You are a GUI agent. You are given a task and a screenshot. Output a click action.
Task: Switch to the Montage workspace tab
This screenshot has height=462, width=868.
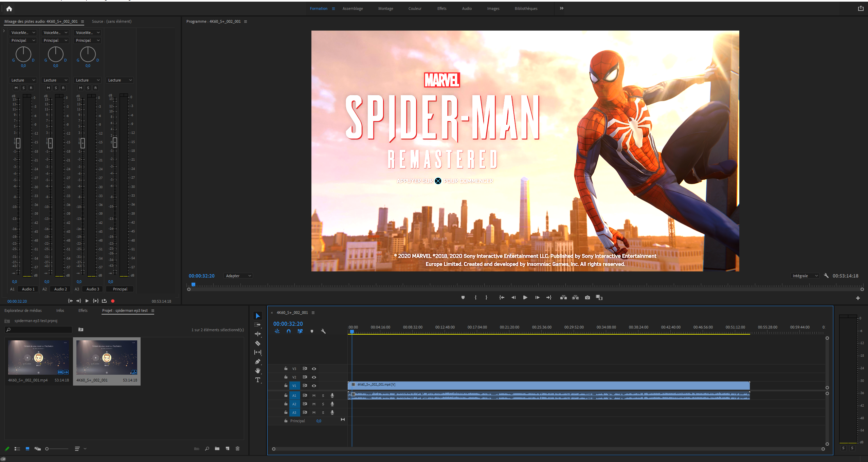coord(385,8)
